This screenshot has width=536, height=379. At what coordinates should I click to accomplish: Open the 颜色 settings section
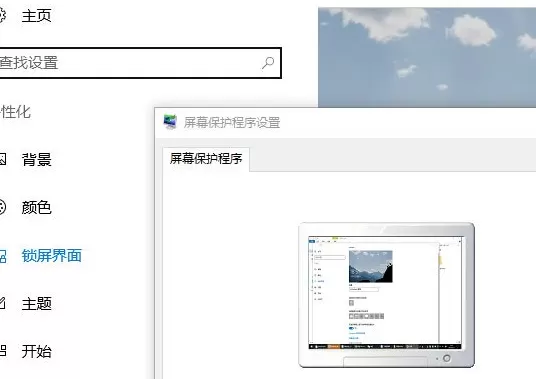click(36, 207)
